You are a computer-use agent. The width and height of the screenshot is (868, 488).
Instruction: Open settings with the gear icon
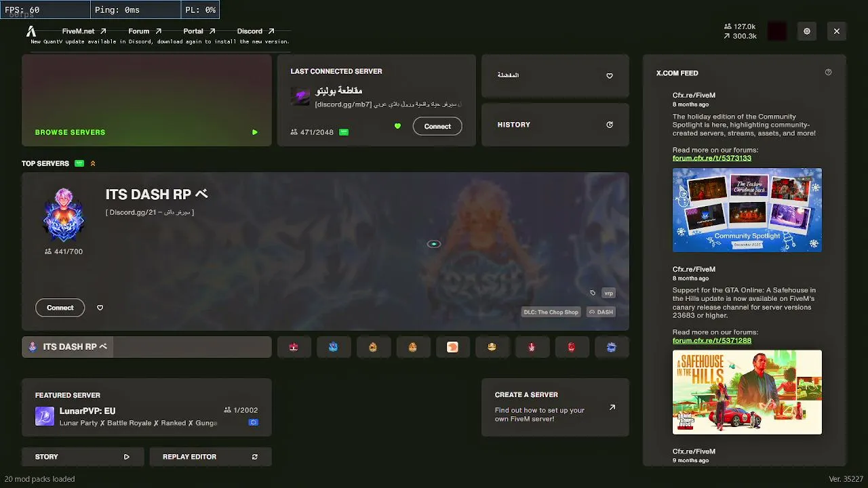(807, 31)
